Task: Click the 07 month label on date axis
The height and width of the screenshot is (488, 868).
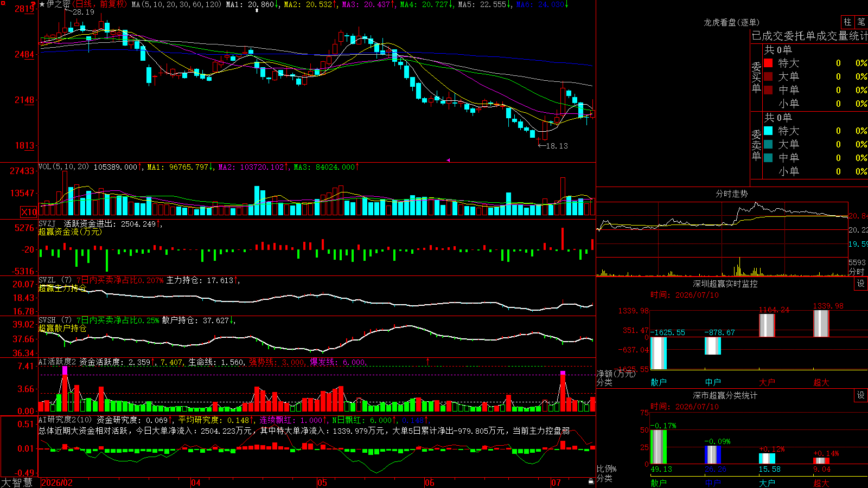Action: tap(556, 483)
